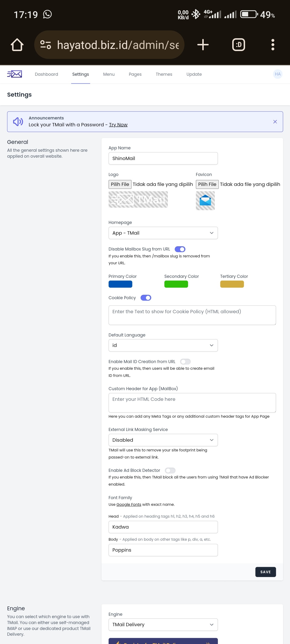The width and height of the screenshot is (290, 644).
Task: Open External Link Masking Service dropdown
Action: 163,440
